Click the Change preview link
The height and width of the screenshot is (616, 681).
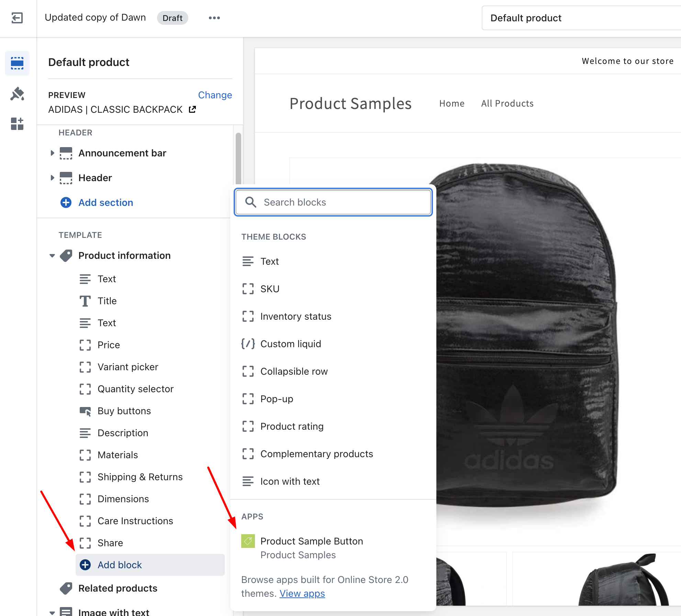pos(215,95)
